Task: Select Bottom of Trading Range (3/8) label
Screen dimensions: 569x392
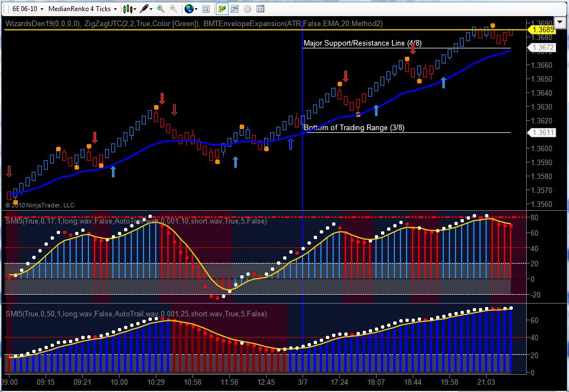Action: pos(354,128)
